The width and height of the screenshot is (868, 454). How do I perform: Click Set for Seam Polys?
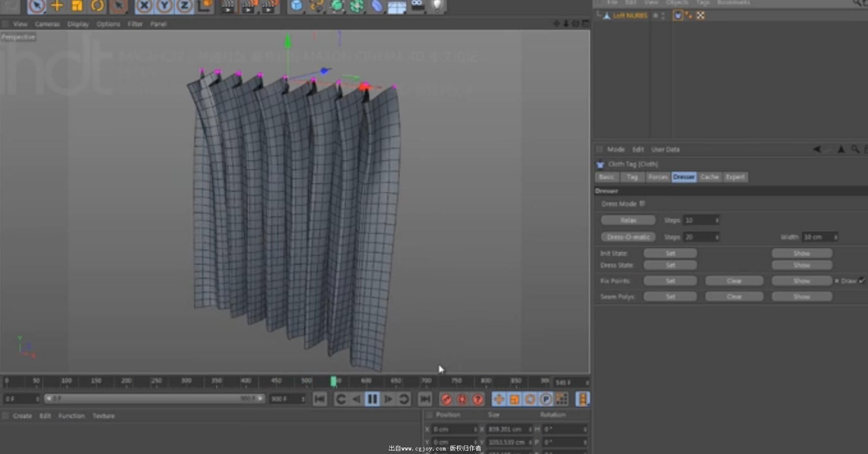tap(670, 297)
